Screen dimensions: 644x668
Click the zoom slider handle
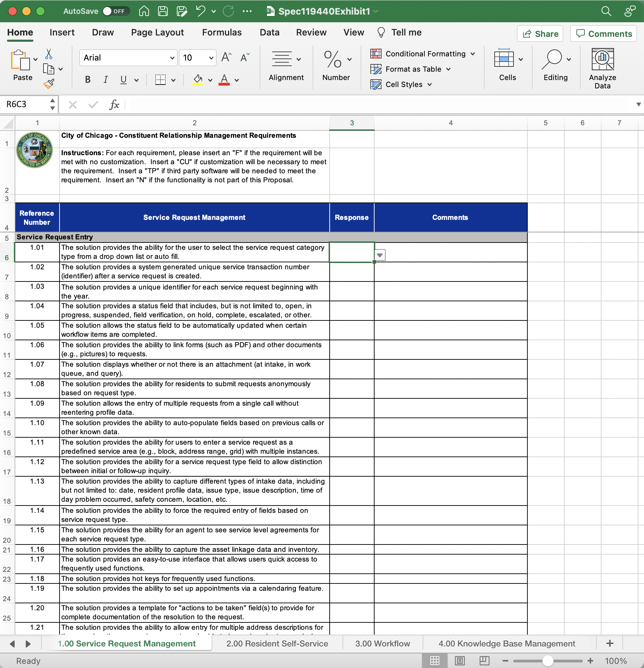548,661
